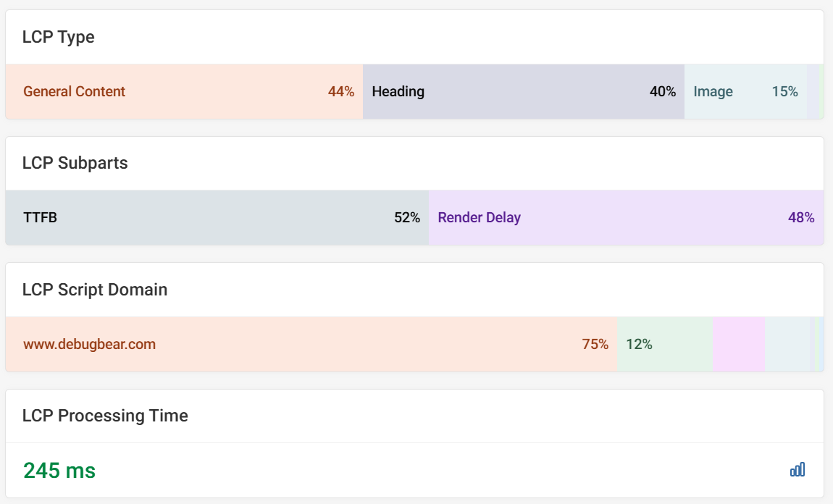Select the TTFB segment in LCP Subparts

tap(217, 218)
